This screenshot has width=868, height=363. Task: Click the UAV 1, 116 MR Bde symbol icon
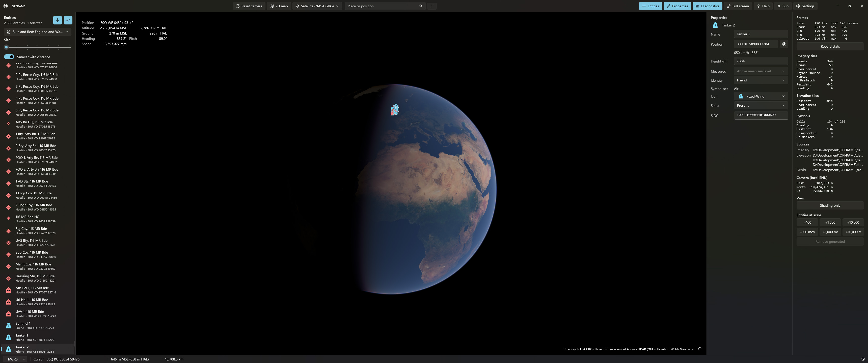[x=8, y=314]
